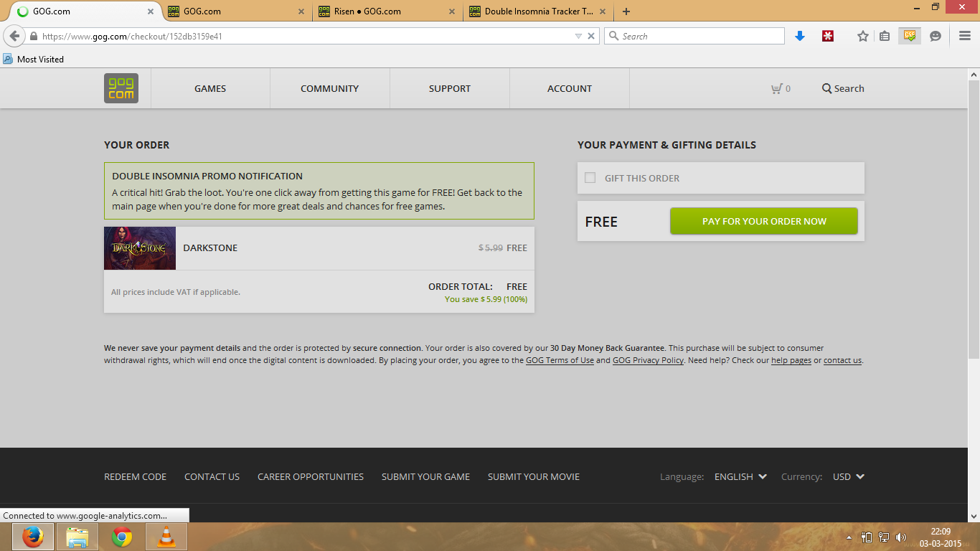
Task: Click the browser Search input field
Action: pos(694,36)
